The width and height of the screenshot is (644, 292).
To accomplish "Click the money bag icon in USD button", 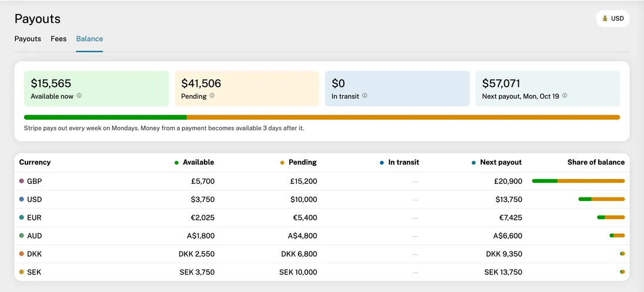I will pyautogui.click(x=605, y=18).
